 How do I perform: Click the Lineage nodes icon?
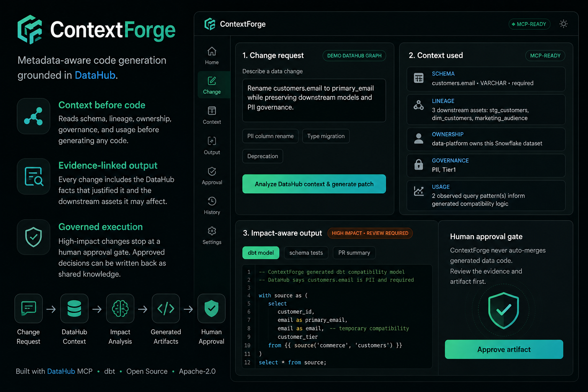pyautogui.click(x=419, y=105)
